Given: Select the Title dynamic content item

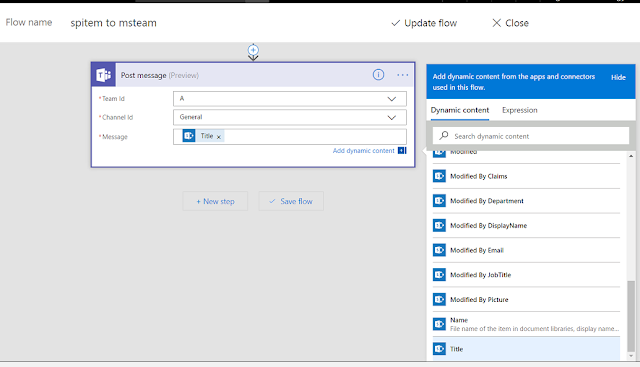Looking at the screenshot, I should [526, 349].
